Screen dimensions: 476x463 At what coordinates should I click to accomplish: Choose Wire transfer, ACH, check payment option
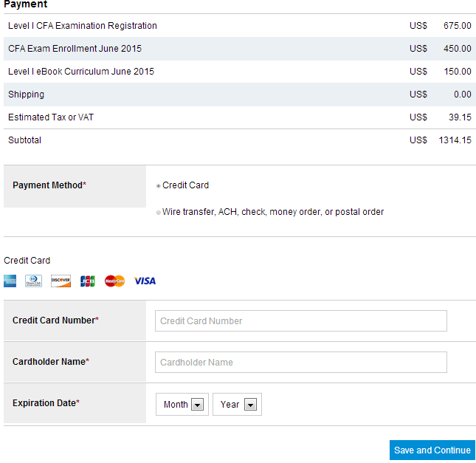158,213
